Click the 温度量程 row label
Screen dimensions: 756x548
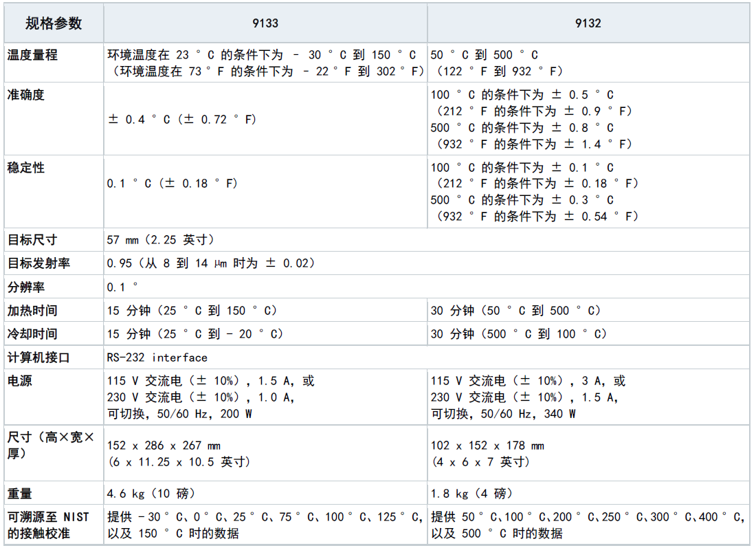pyautogui.click(x=32, y=55)
